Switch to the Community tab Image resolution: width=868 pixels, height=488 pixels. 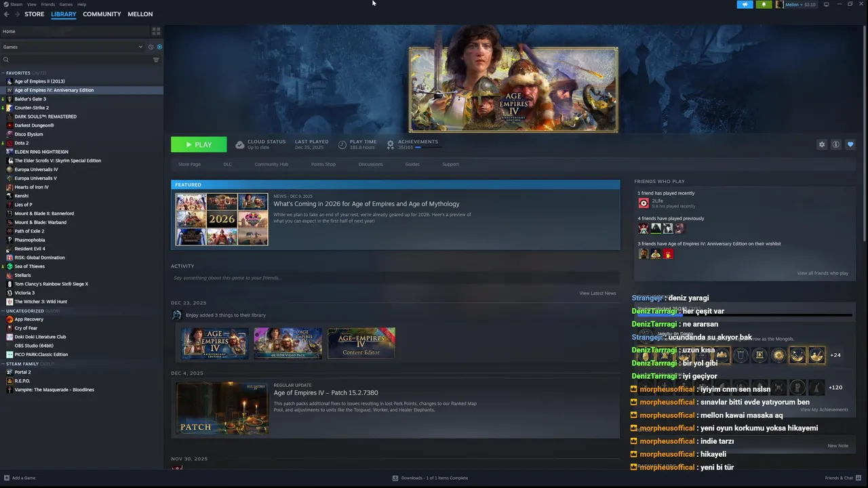pos(102,14)
